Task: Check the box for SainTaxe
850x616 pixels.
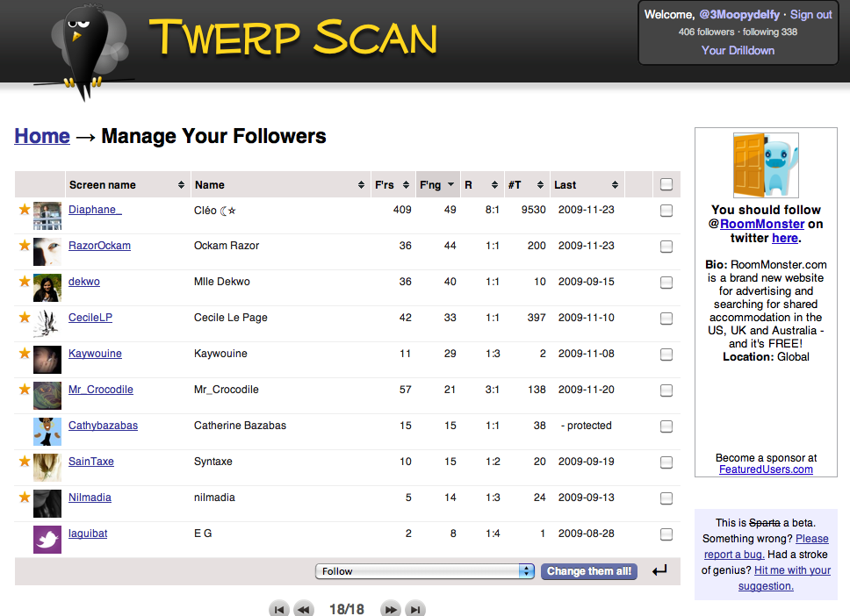Action: coord(666,462)
